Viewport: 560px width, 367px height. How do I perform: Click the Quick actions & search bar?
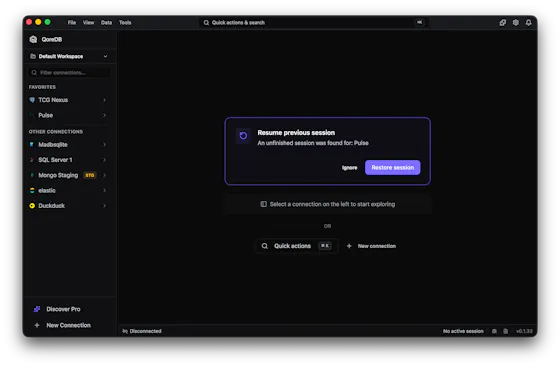point(314,22)
